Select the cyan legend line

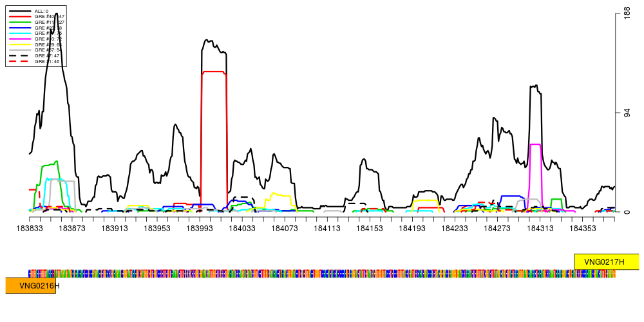20,33
